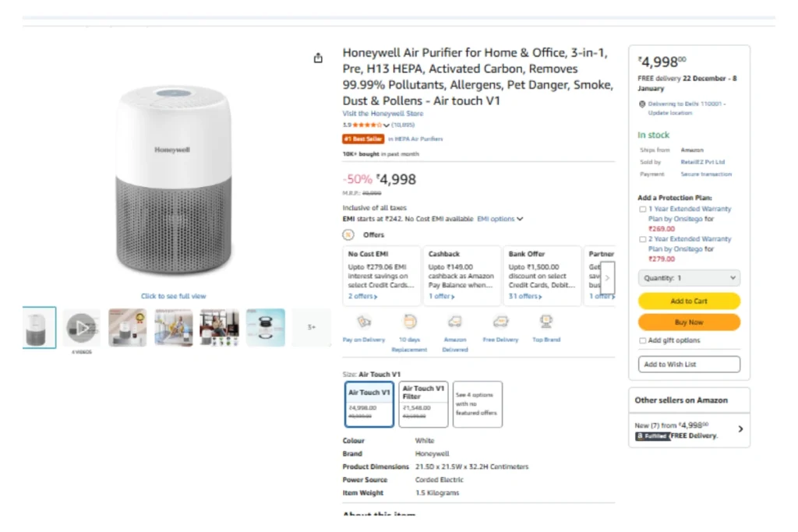Click the Amazon Delivered icon
This screenshot has height=532, width=798.
(455, 322)
